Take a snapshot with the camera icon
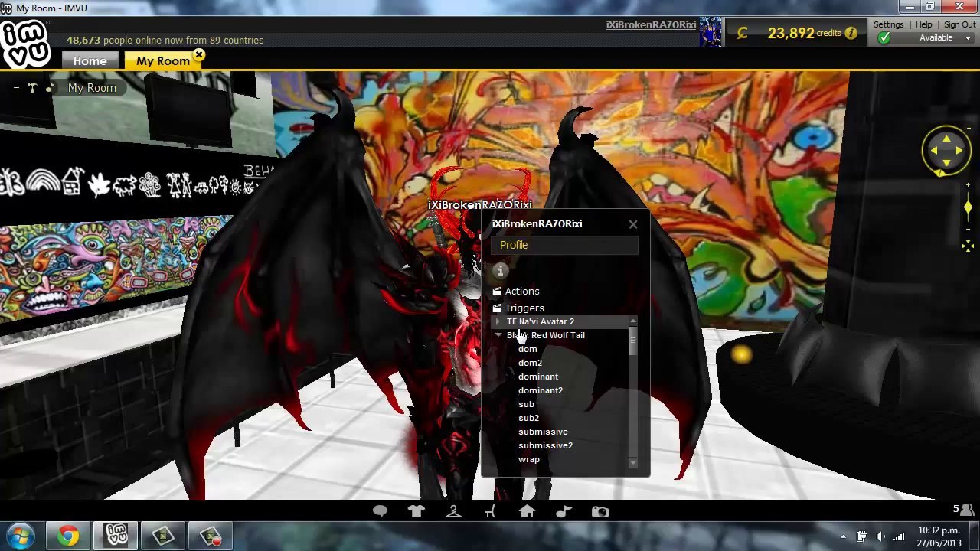Image resolution: width=980 pixels, height=551 pixels. (x=600, y=511)
